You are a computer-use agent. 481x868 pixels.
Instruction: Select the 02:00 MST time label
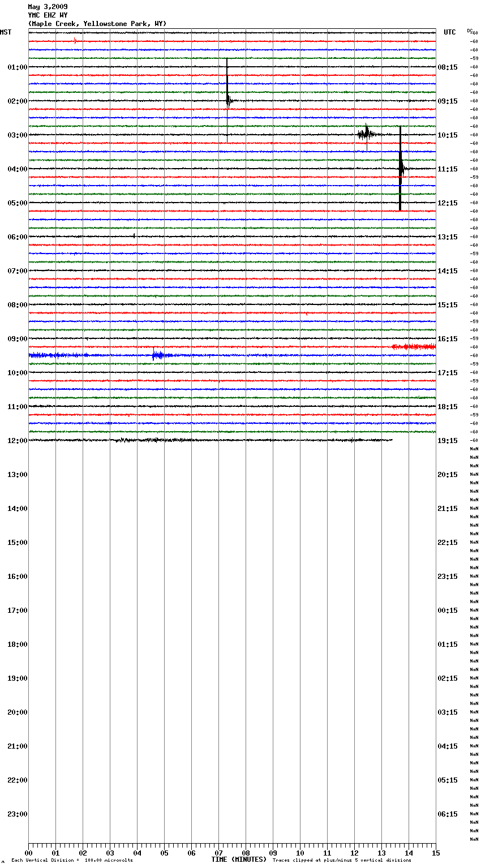pos(18,101)
